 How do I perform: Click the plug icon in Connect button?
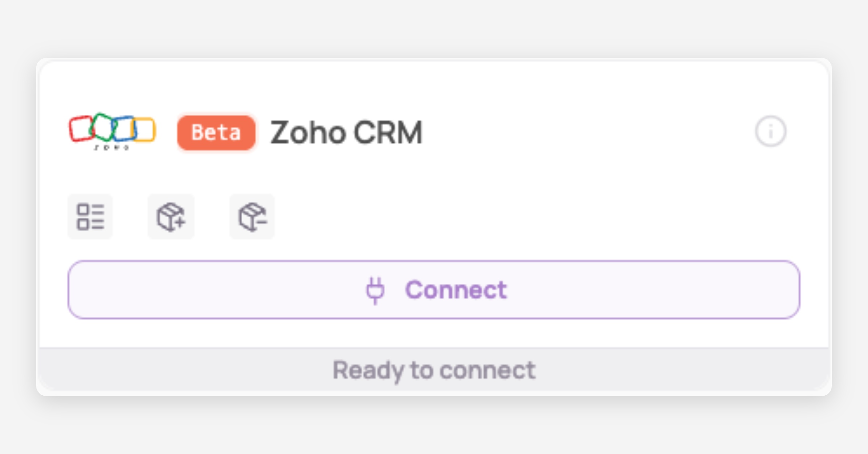[375, 290]
